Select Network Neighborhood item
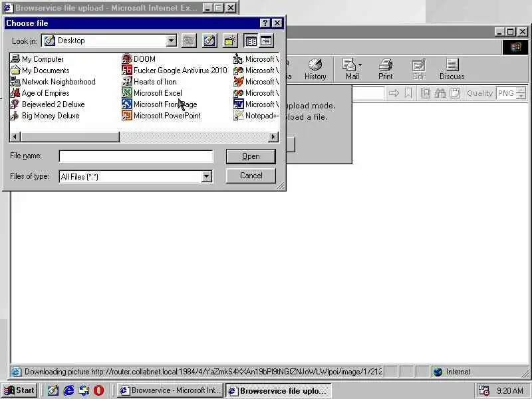 pos(53,82)
